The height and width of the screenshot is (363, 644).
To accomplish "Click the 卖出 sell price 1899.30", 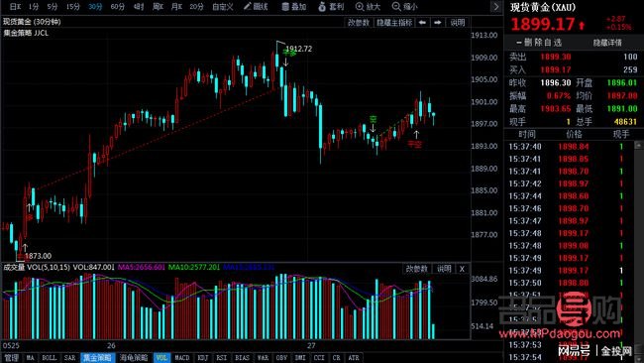I will pyautogui.click(x=556, y=57).
